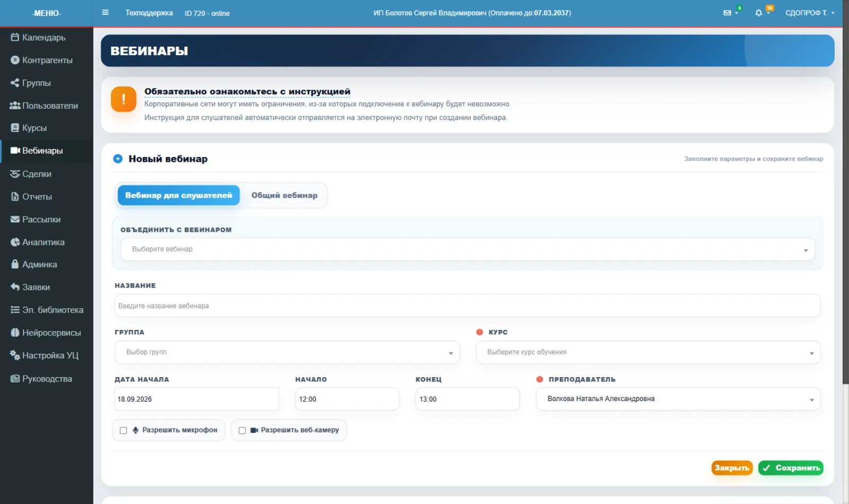Open the Выберите курс обучения dropdown

648,352
